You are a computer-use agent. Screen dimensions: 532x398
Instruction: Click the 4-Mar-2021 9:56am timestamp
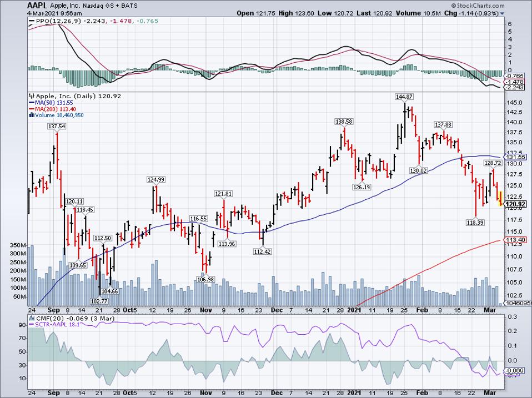55,13
